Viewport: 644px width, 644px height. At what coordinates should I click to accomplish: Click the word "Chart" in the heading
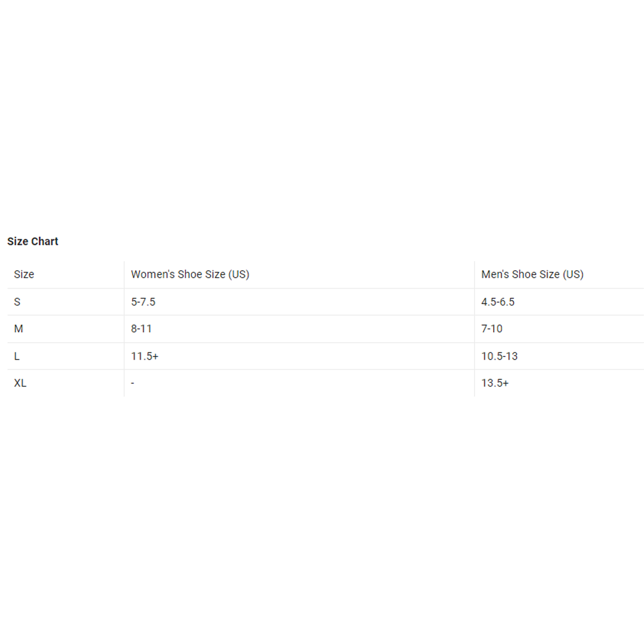[45, 241]
